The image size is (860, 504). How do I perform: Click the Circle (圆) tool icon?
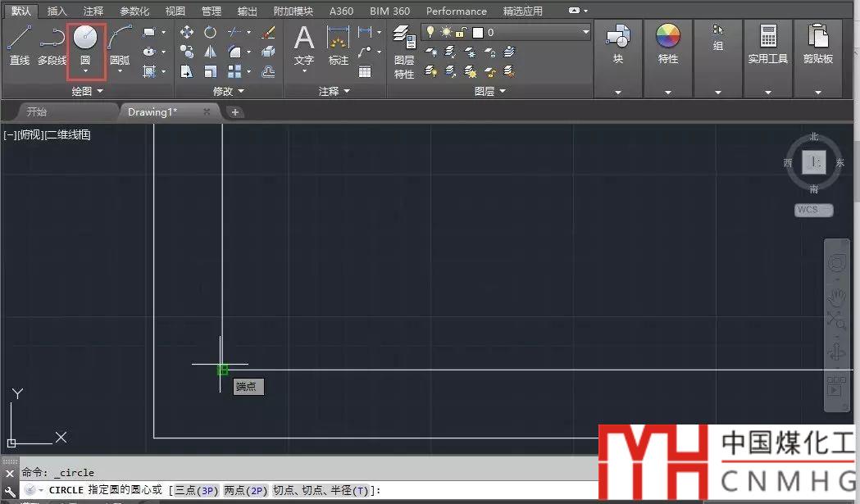(85, 39)
